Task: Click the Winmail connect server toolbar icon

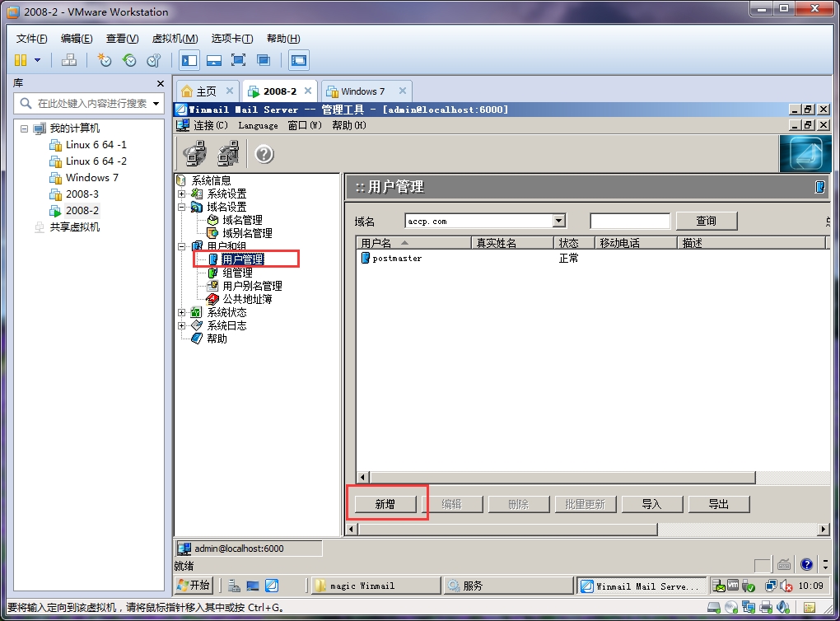Action: [x=194, y=154]
